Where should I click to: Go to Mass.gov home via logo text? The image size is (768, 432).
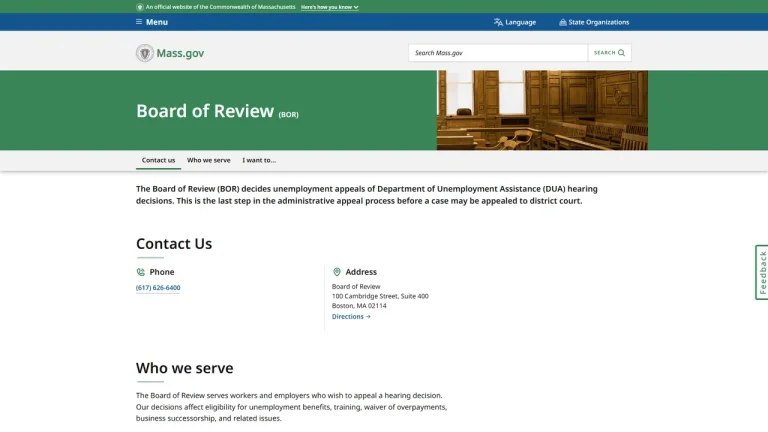[x=180, y=53]
